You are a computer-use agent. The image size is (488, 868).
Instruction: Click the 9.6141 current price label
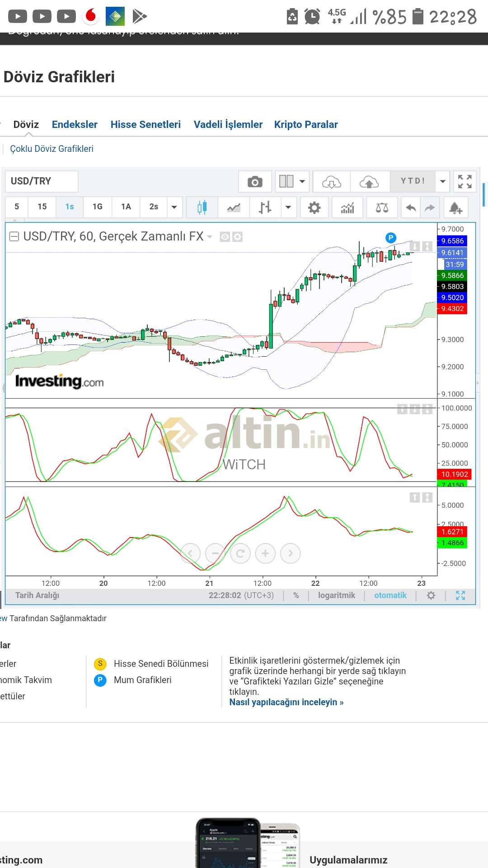(452, 253)
